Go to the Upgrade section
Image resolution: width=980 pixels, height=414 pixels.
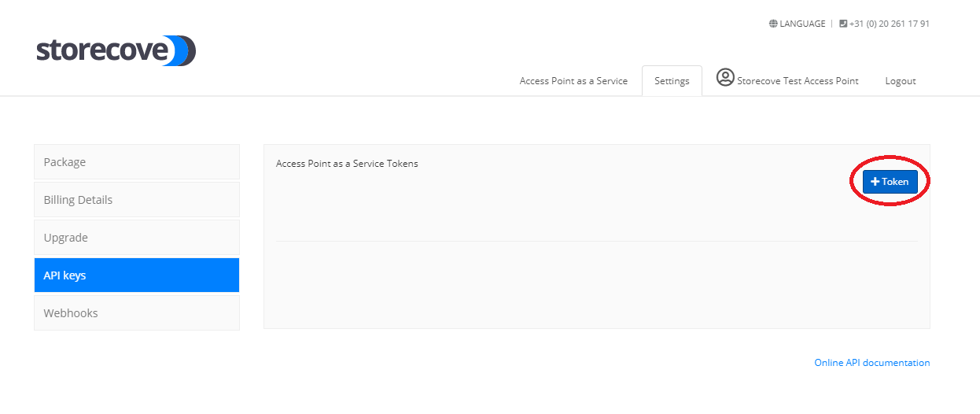pos(137,238)
